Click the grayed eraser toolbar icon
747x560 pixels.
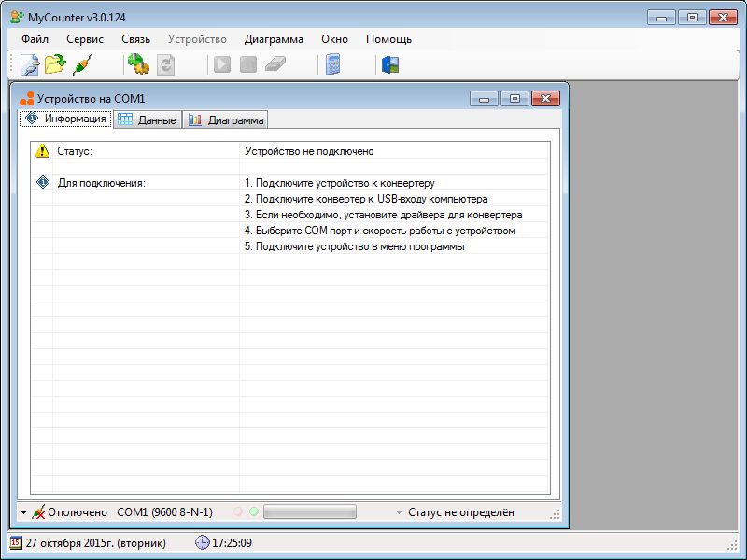coord(275,64)
